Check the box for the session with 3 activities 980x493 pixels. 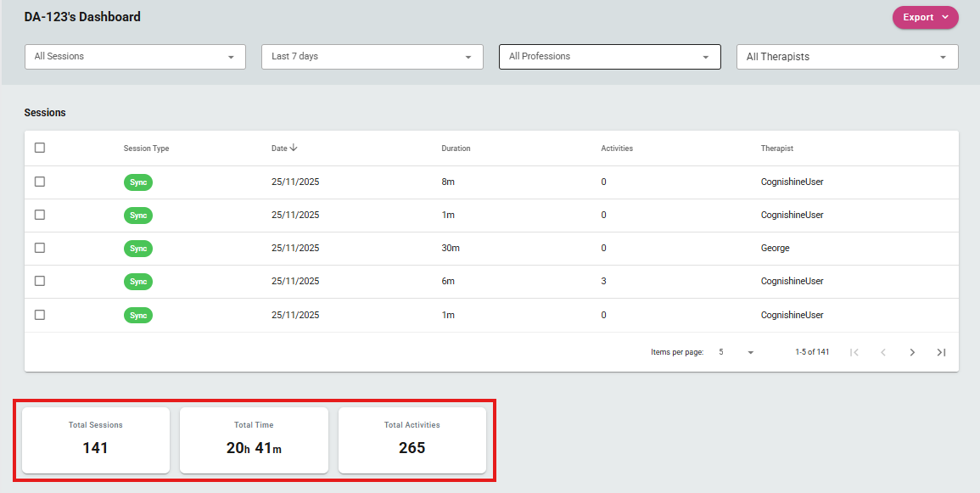[x=40, y=281]
